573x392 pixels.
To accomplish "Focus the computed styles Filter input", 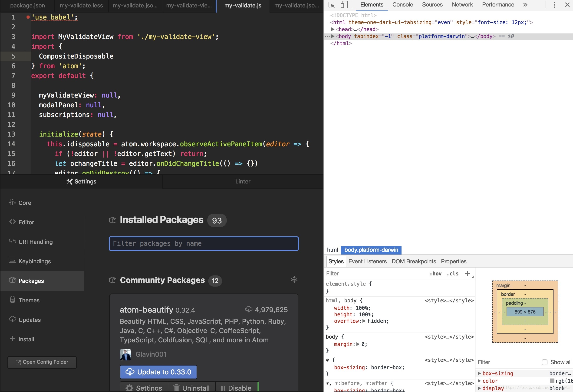I will click(x=508, y=362).
